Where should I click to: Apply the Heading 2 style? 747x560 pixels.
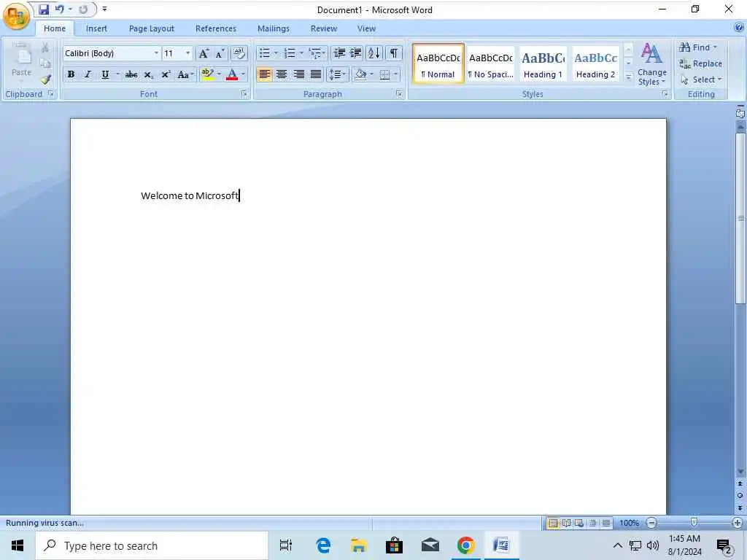(x=595, y=64)
